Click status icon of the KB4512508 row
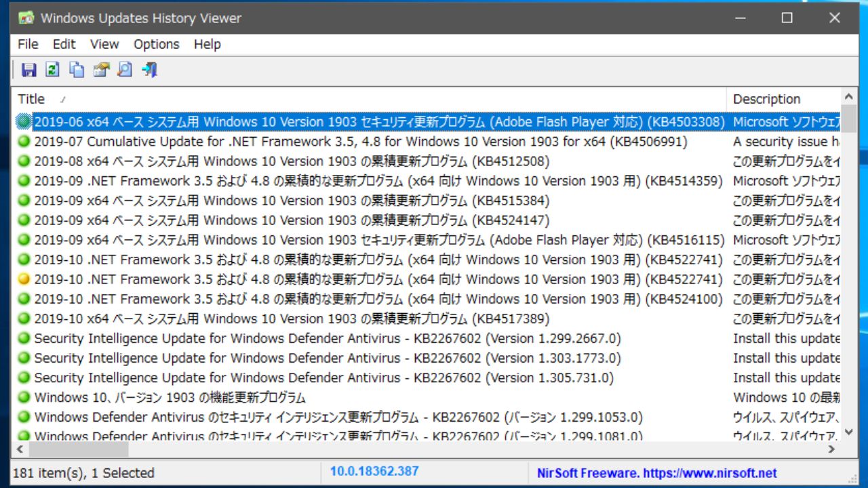This screenshot has height=488, width=868. (24, 161)
